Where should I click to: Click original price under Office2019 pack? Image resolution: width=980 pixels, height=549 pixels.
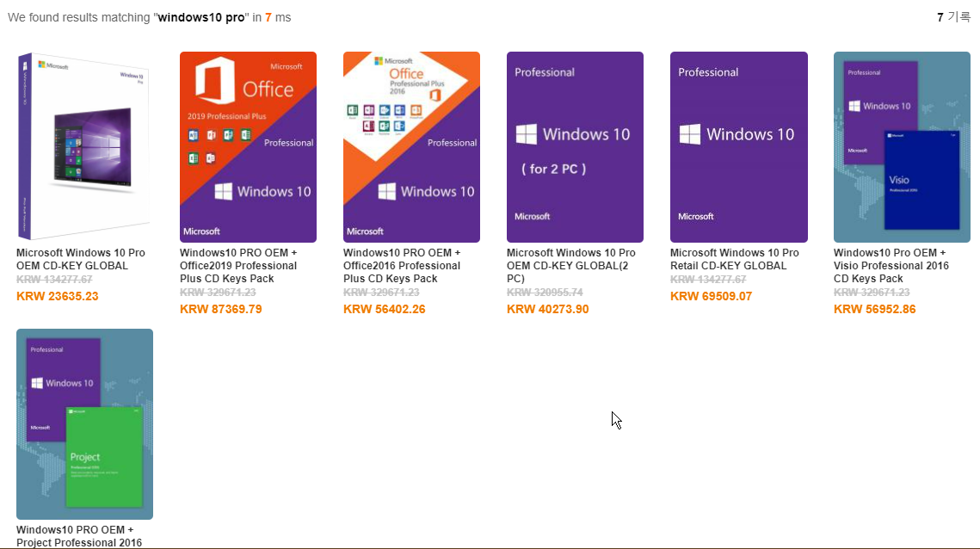[x=218, y=292]
